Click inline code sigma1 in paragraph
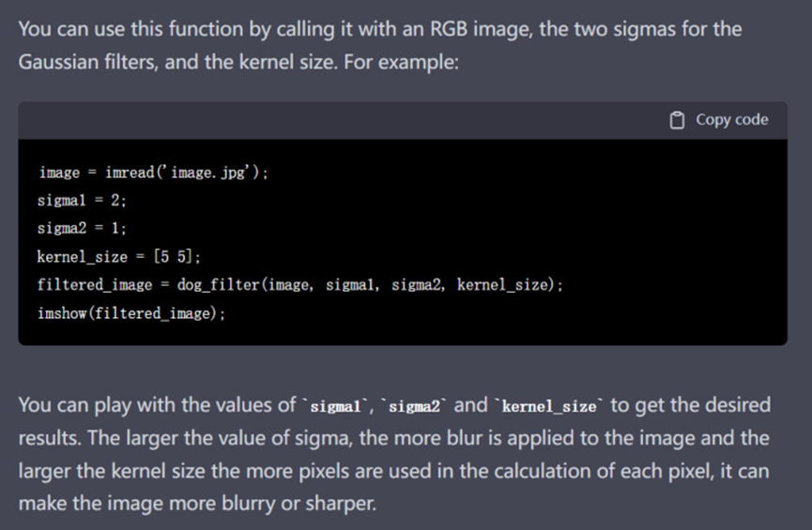Image resolution: width=812 pixels, height=530 pixels. 335,407
